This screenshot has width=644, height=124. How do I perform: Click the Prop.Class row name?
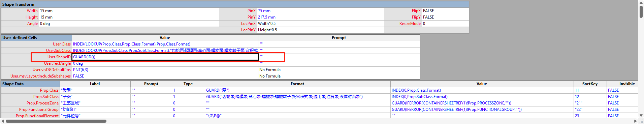coord(49,90)
